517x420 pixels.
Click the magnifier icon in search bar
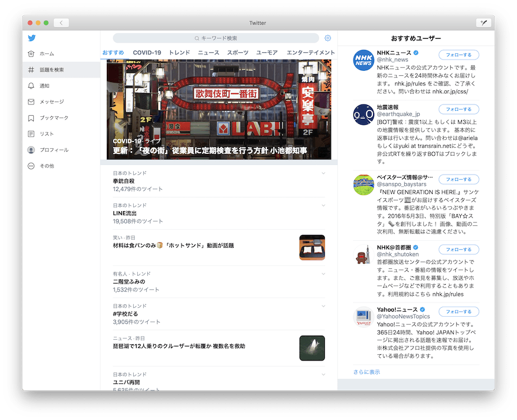pos(197,38)
